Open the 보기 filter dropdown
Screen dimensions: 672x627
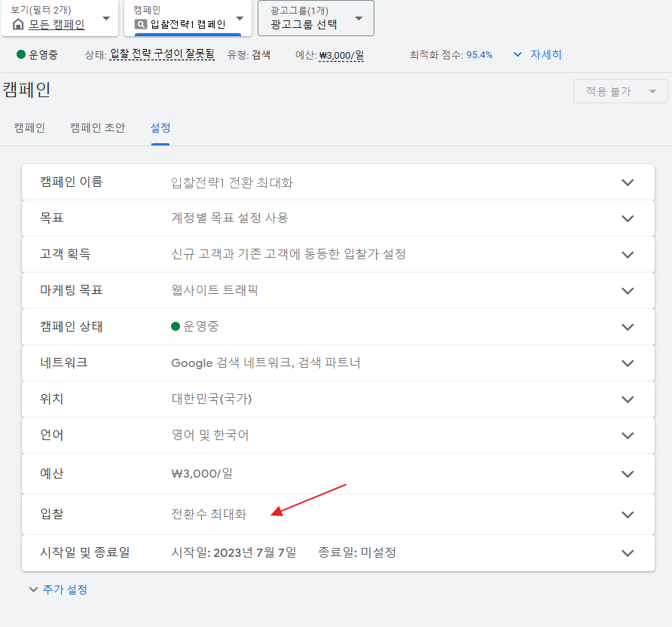(x=105, y=18)
